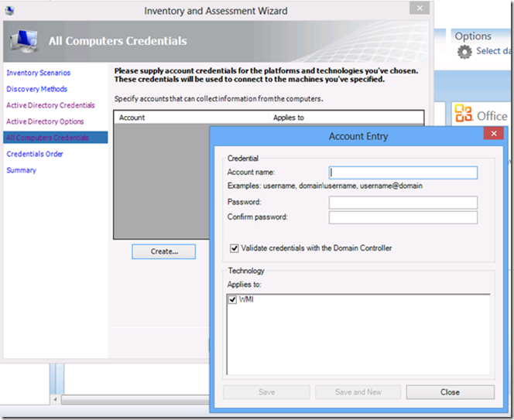The height and width of the screenshot is (420, 514).
Task: Click the Save and New button
Action: (358, 392)
